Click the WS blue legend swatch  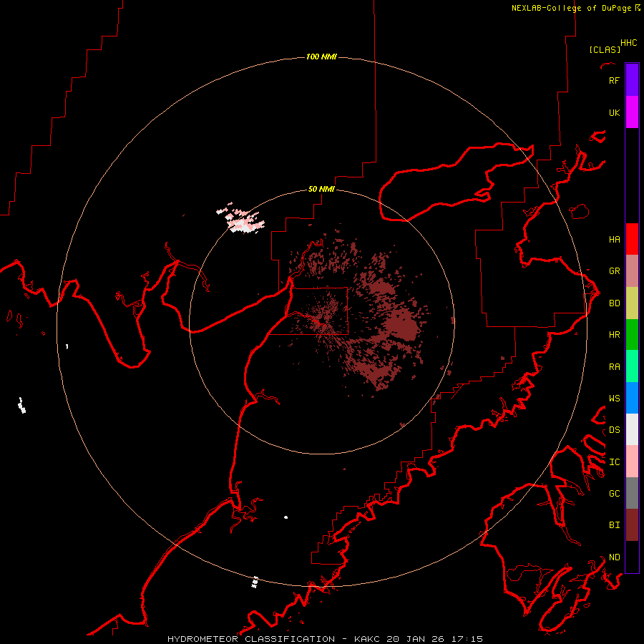pyautogui.click(x=632, y=398)
